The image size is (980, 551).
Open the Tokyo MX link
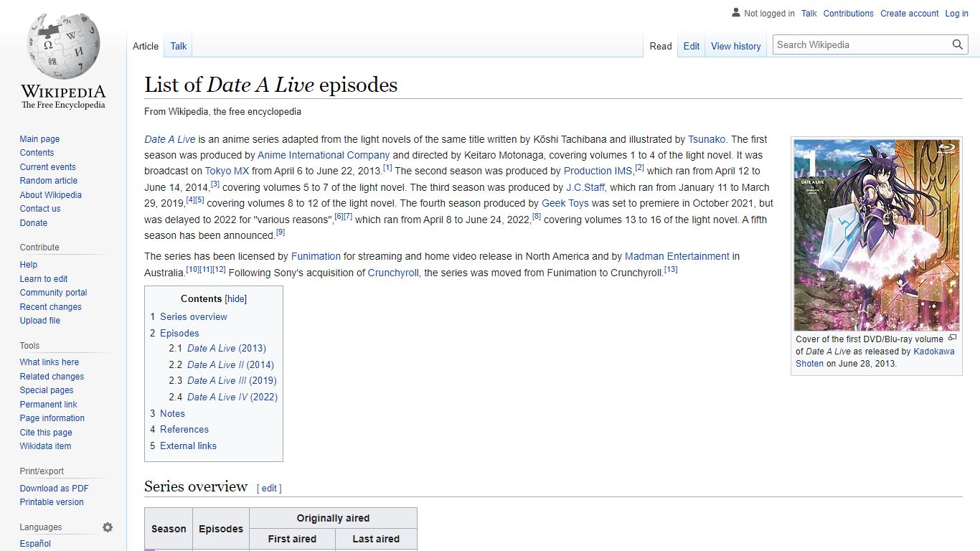227,171
